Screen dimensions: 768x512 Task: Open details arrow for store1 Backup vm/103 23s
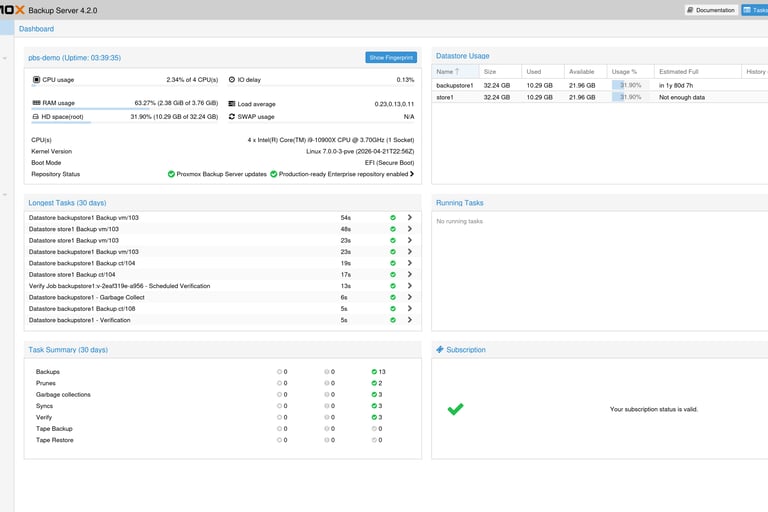point(409,240)
